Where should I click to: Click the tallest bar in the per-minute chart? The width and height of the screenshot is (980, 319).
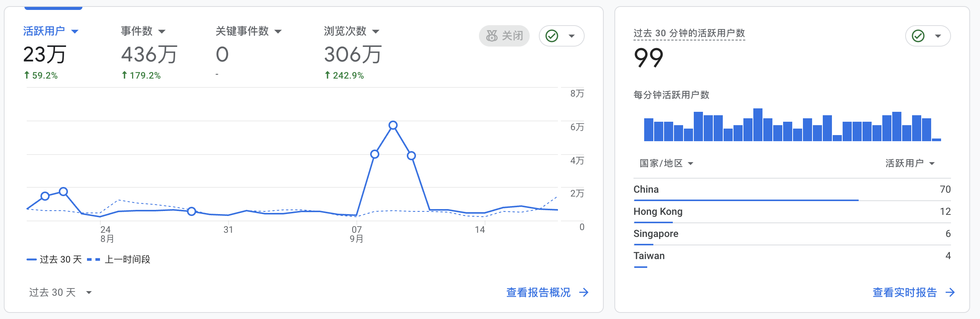(x=758, y=125)
